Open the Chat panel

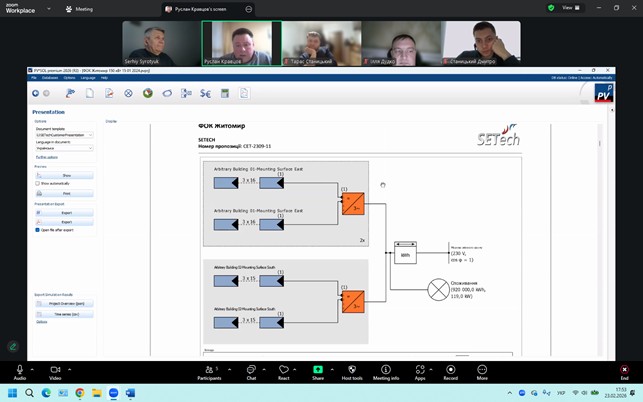pos(251,370)
